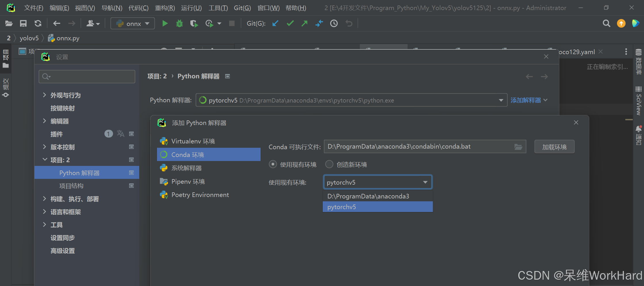This screenshot has height=286, width=644.
Task: Click the settings search field
Action: tap(87, 76)
